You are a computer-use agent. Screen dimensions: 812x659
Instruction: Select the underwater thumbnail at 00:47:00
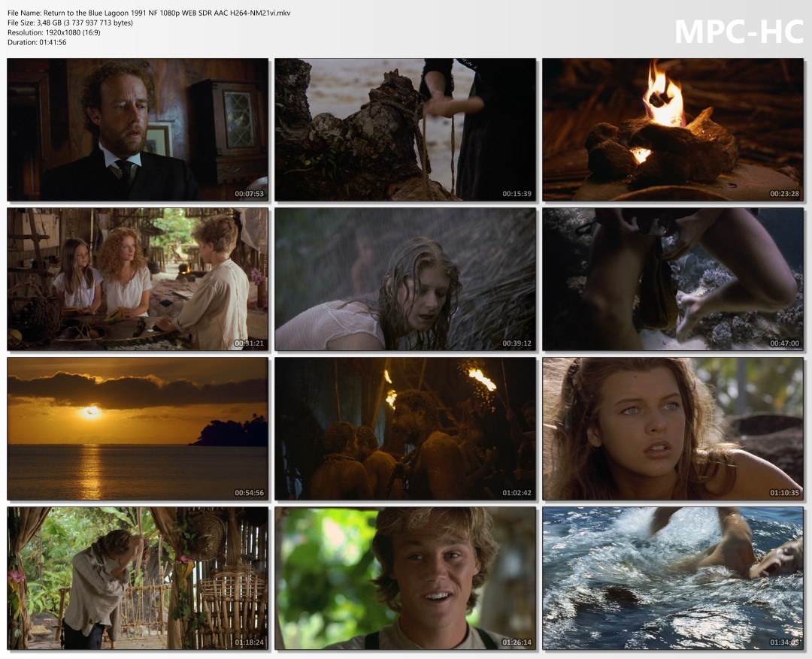point(673,279)
